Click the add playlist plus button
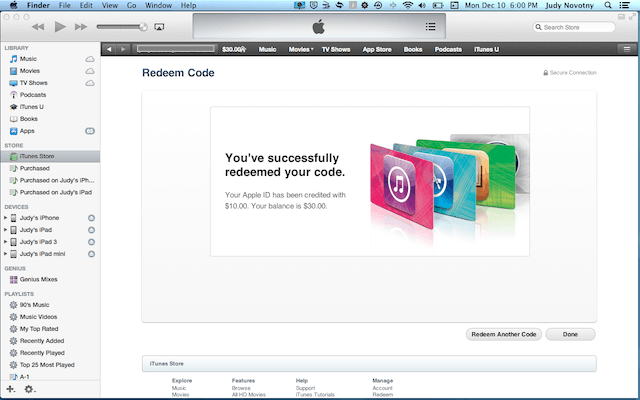This screenshot has height=400, width=640. [x=11, y=389]
